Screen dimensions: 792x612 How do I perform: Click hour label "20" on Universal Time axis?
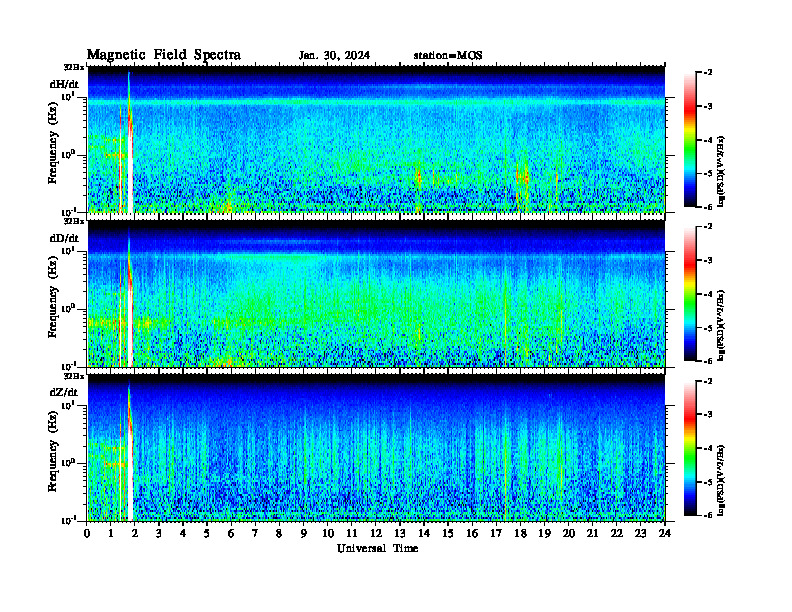coord(569,534)
